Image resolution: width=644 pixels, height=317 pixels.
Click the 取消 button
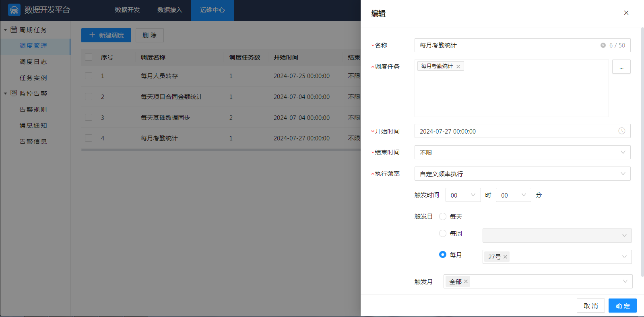coord(590,306)
